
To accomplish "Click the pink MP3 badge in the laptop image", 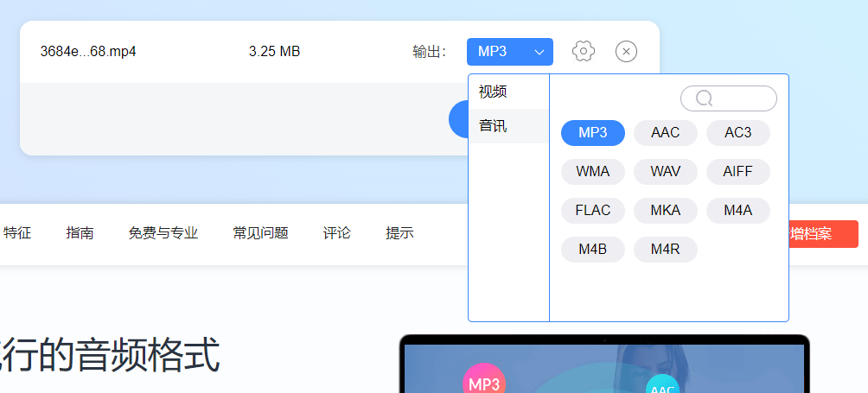I will click(x=484, y=379).
